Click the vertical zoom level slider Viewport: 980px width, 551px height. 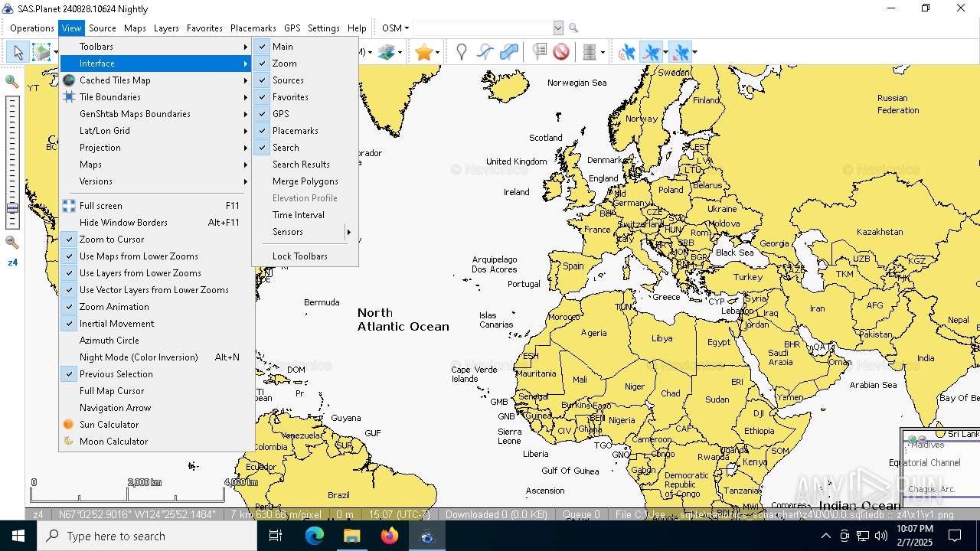[x=12, y=162]
